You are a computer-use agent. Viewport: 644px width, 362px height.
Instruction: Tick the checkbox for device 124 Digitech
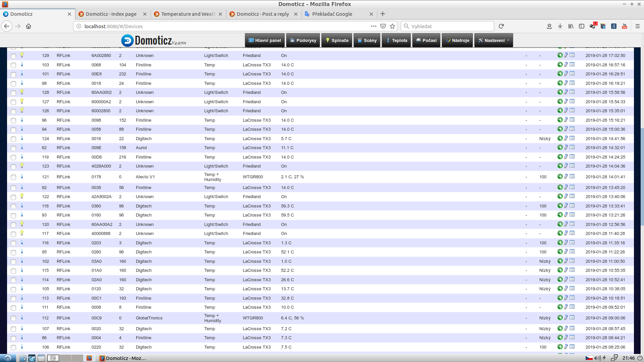point(13,139)
